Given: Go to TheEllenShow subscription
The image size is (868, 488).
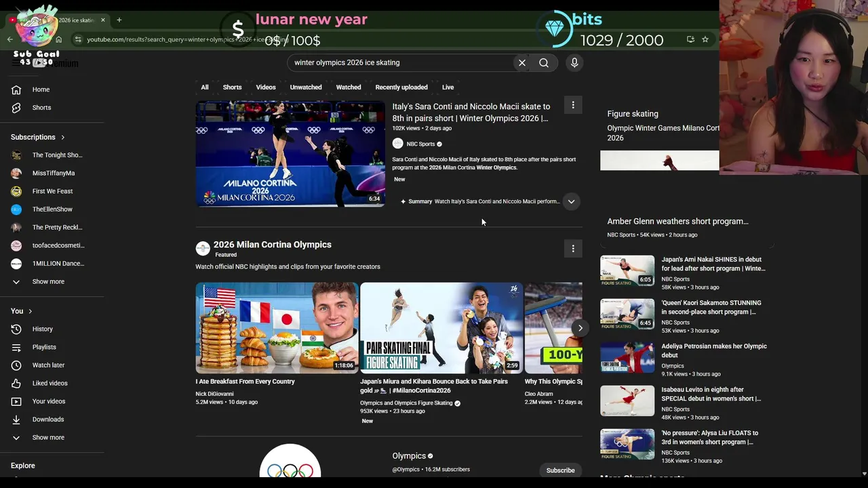Looking at the screenshot, I should 52,209.
